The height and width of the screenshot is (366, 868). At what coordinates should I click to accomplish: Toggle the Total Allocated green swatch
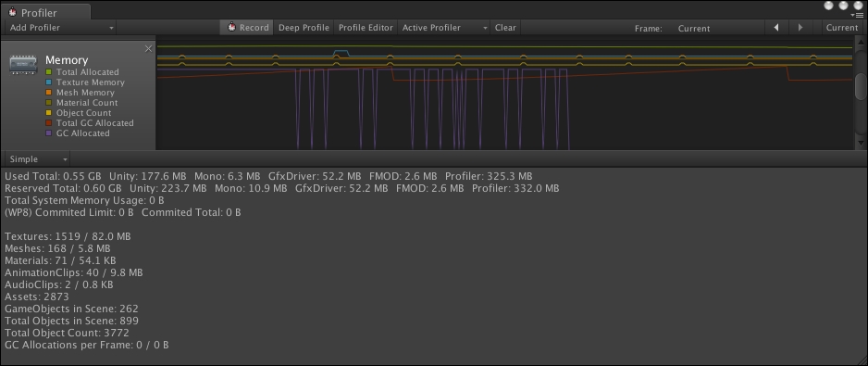49,72
